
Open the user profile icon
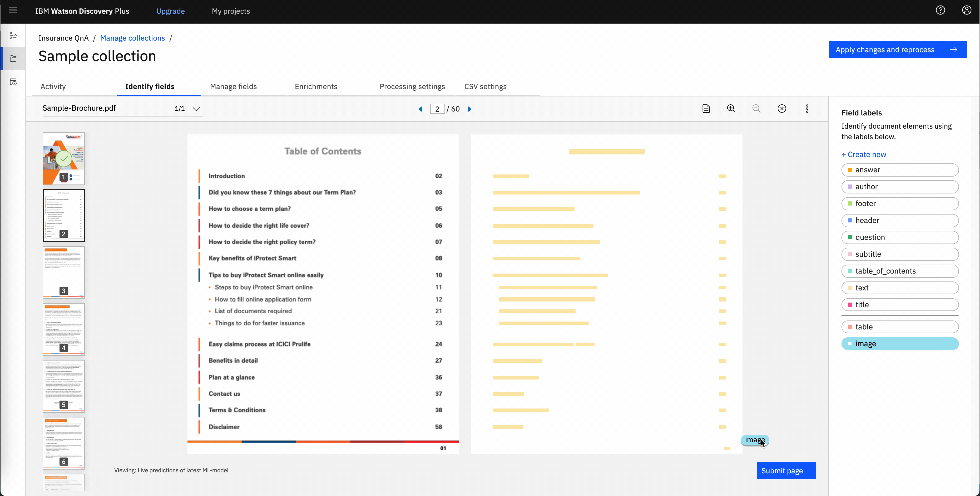967,10
